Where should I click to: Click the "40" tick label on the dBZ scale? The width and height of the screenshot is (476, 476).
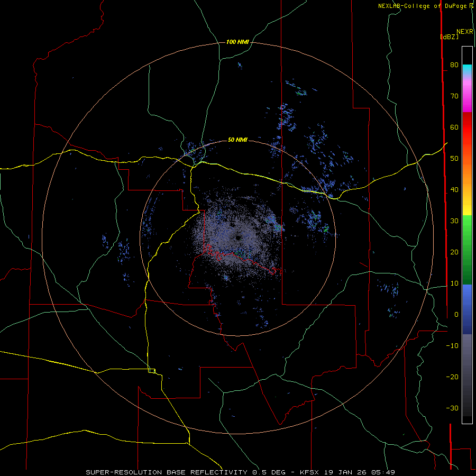[x=454, y=190]
